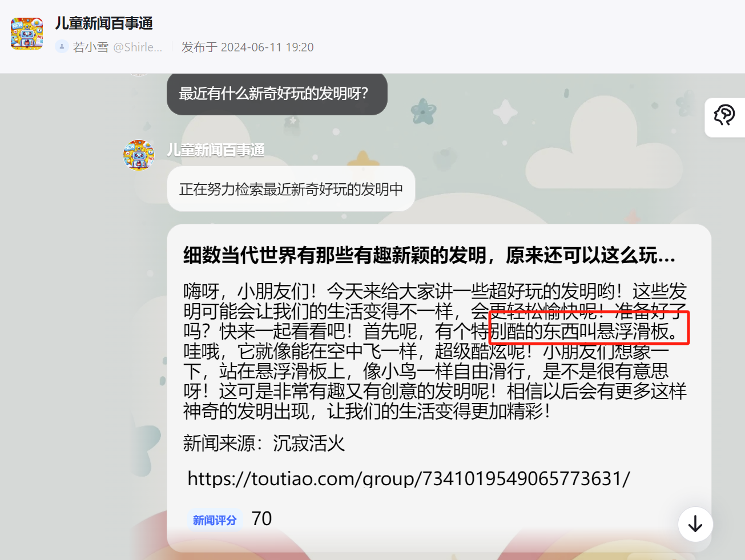Select the user message 最近有什么新奇好玩的发明呀
The height and width of the screenshot is (560, 745).
(277, 94)
